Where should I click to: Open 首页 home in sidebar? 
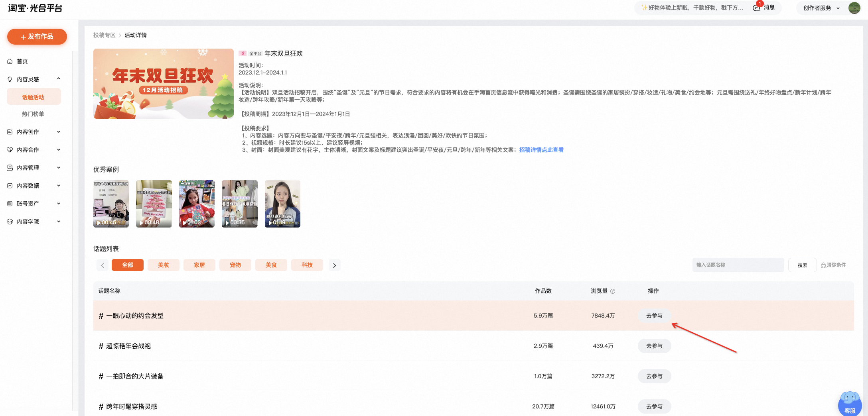(22, 61)
